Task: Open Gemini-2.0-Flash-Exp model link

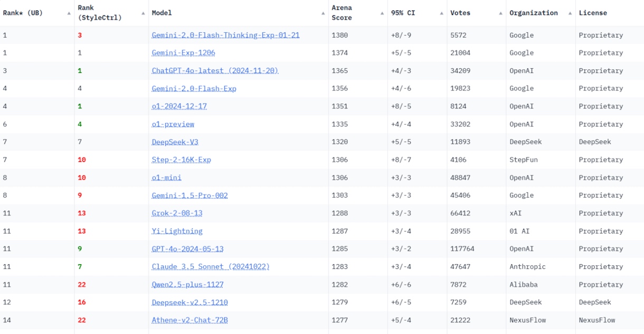Action: (x=194, y=89)
